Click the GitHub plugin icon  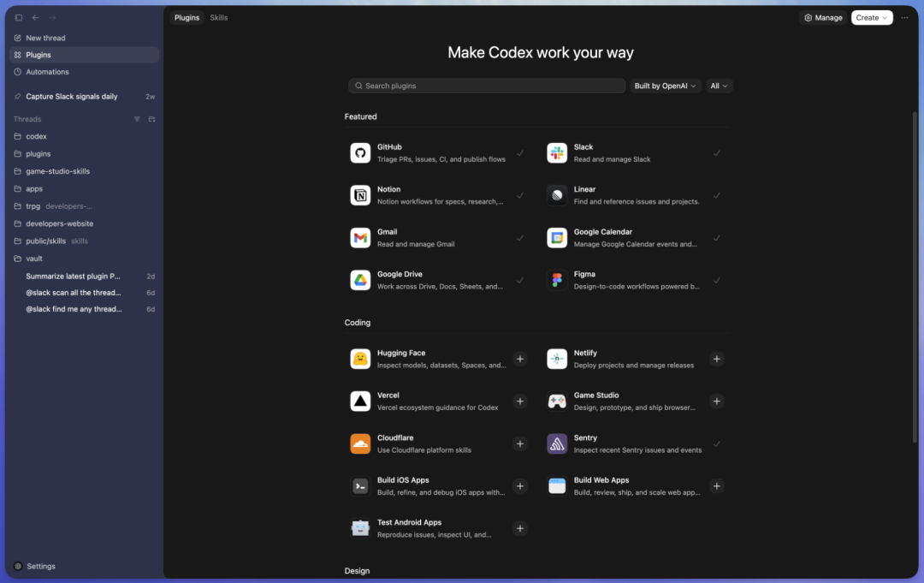360,153
